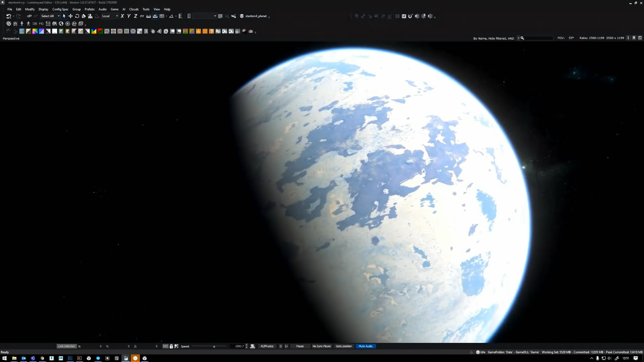Viewport: 644px width, 362px height.
Task: Click the UF toolbar icon
Action: click(x=404, y=16)
